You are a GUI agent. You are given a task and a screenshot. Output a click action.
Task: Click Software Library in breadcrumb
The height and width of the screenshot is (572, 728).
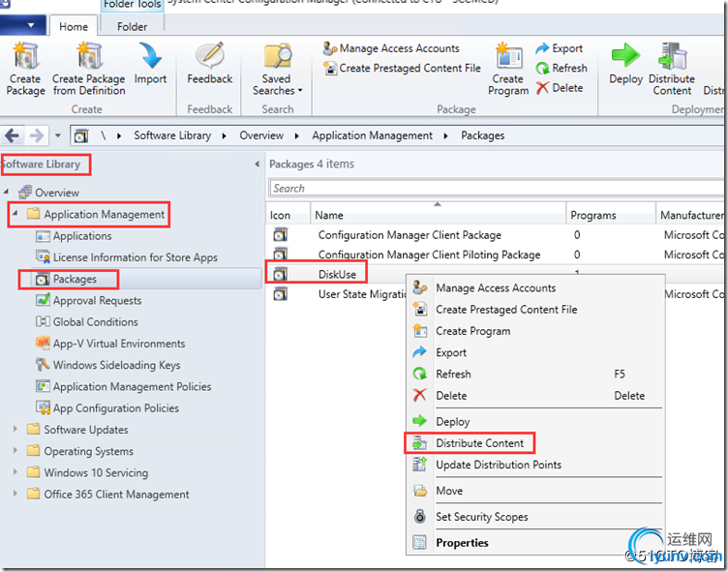172,135
